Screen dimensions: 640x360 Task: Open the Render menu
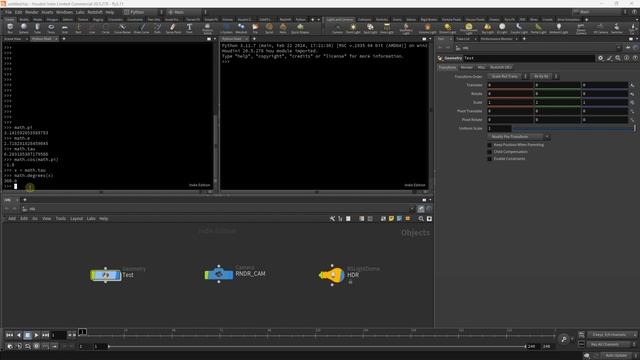(31, 12)
